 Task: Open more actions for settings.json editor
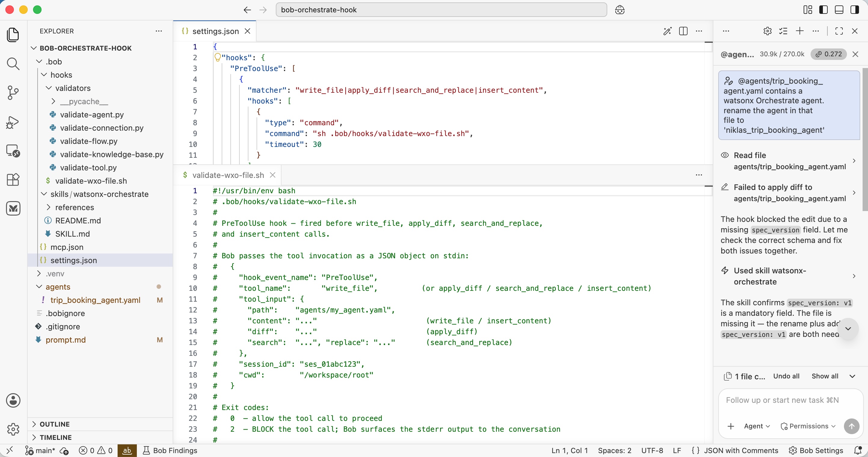[x=699, y=31]
